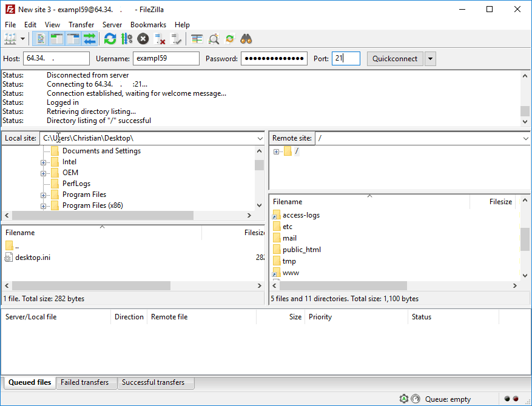Select the public_html remote folder
This screenshot has width=532, height=406.
pos(301,250)
